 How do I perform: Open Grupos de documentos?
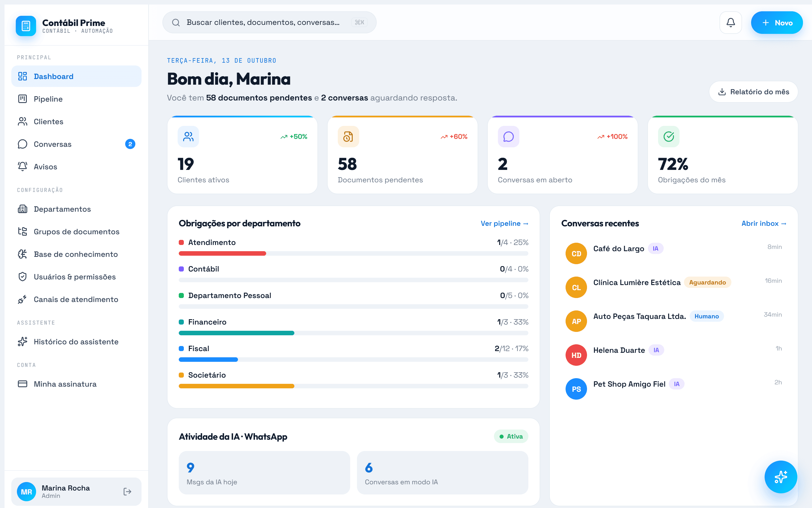76,231
